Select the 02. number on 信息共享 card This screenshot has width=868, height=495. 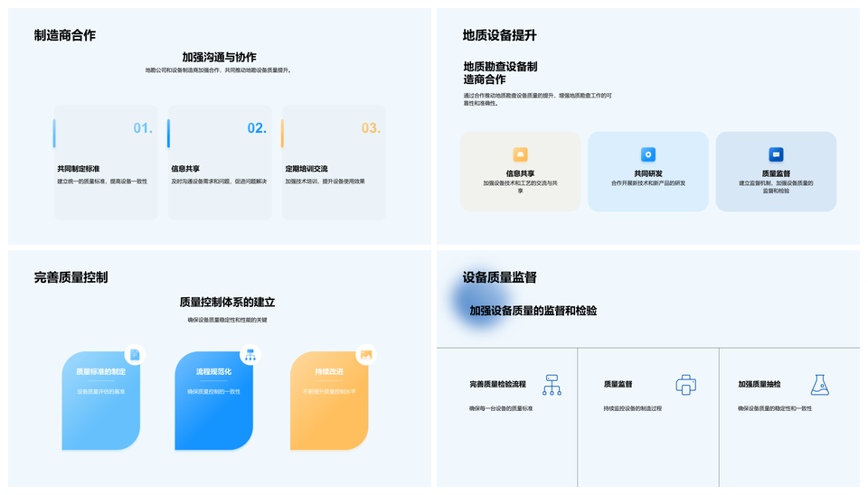tap(257, 128)
